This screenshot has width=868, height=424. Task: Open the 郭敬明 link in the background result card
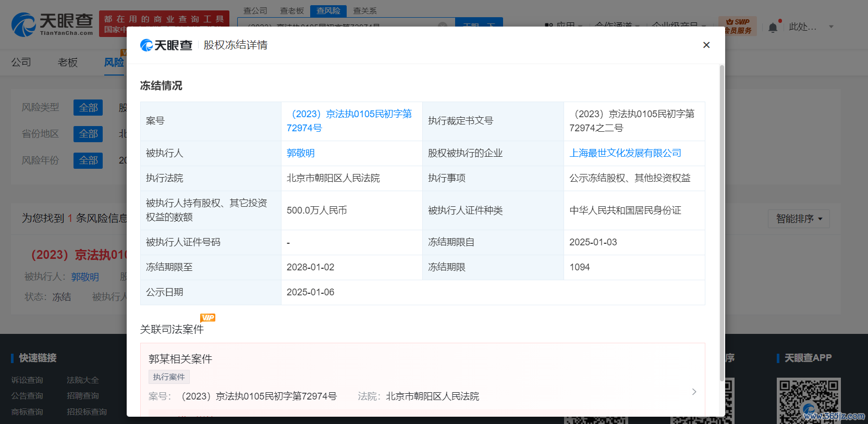tap(85, 277)
